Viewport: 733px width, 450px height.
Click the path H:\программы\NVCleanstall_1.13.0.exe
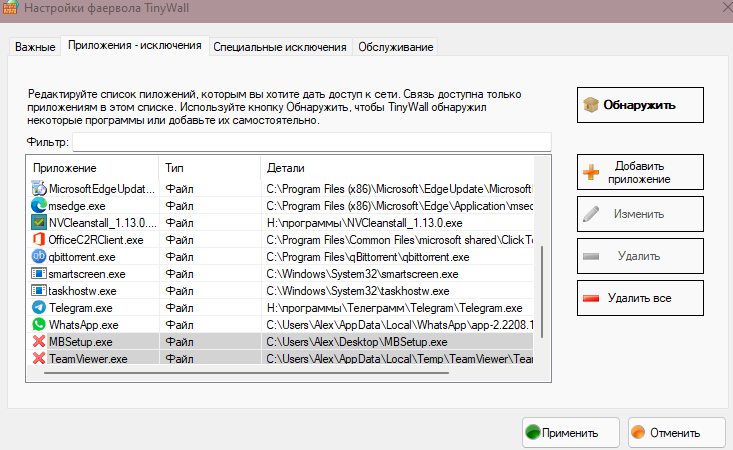click(x=364, y=223)
